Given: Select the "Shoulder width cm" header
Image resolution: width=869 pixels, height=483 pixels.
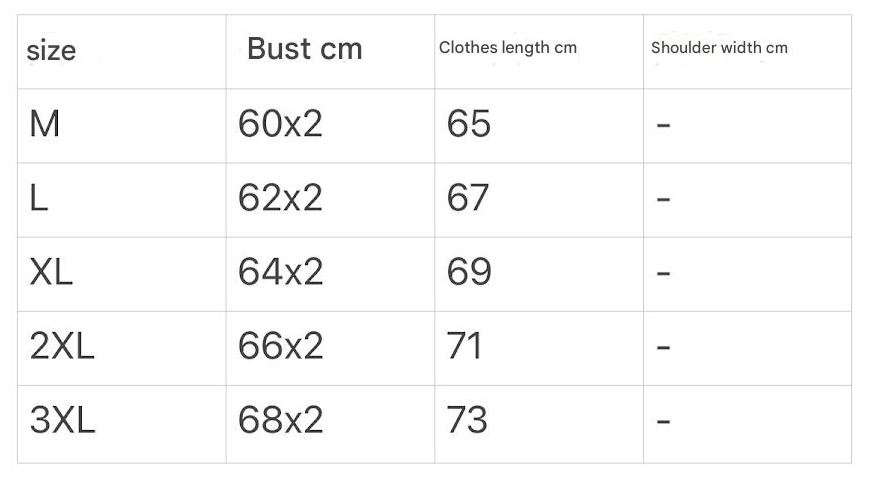Looking at the screenshot, I should tap(718, 47).
